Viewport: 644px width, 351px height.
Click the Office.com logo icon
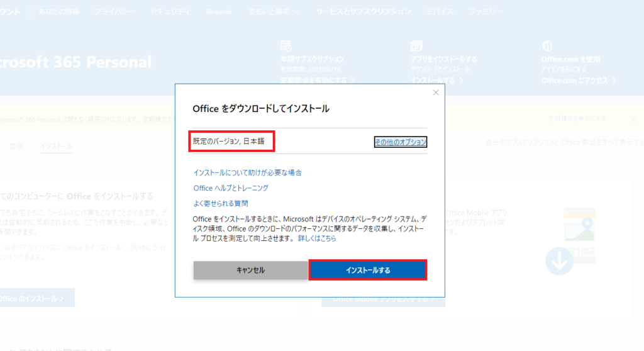click(547, 46)
